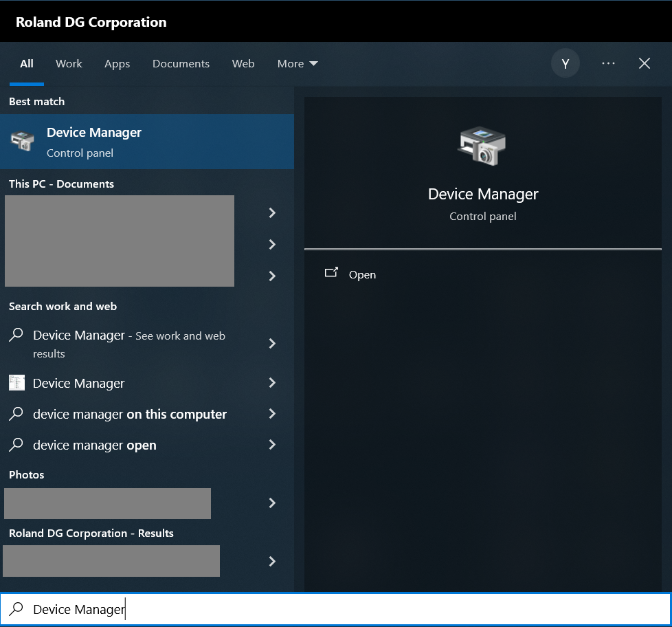The width and height of the screenshot is (672, 627).
Task: Expand arrow for 'device manager on this computer'
Action: (x=271, y=414)
